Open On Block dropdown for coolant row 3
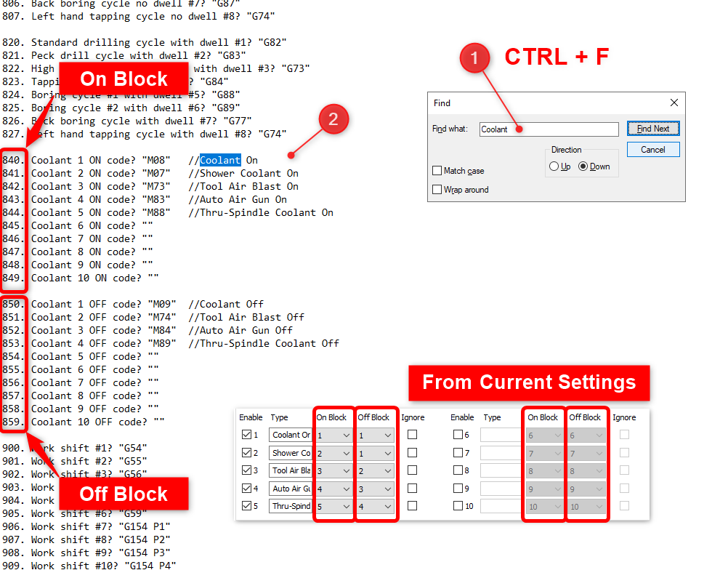 (x=333, y=471)
